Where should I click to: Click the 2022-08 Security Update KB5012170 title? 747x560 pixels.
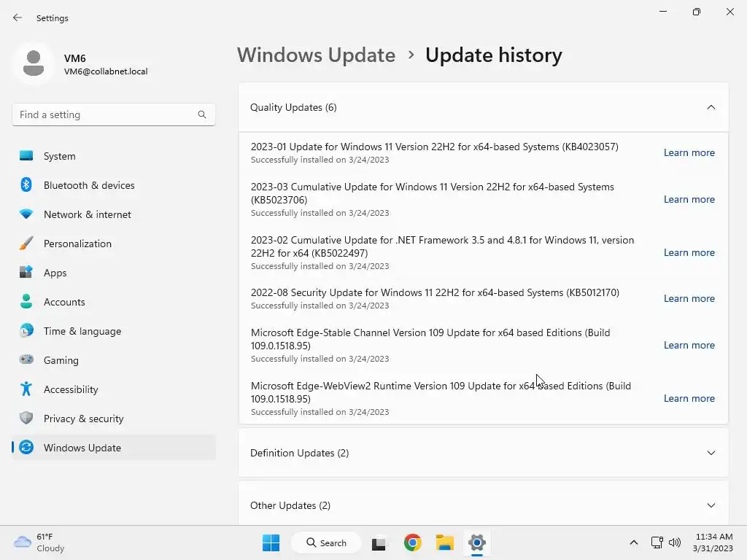[x=435, y=292]
